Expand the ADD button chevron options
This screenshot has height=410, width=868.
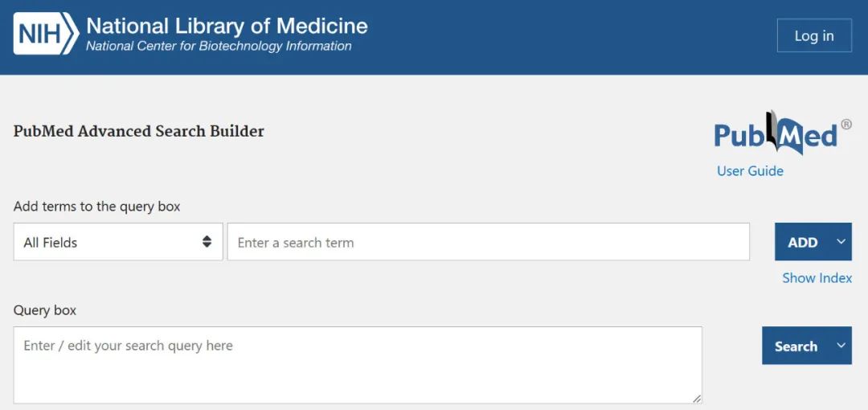pos(841,242)
